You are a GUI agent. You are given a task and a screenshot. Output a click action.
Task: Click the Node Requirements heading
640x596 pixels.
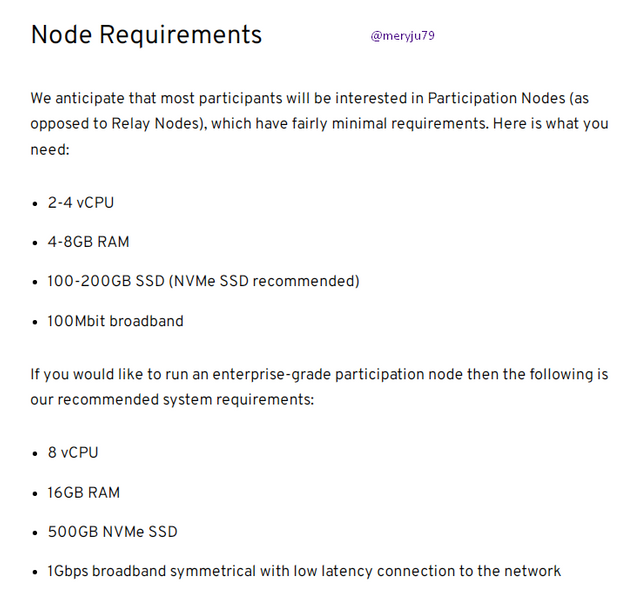coord(146,35)
